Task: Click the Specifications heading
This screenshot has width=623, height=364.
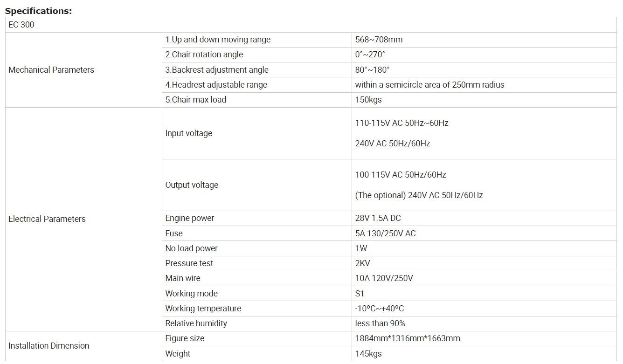Action: click(38, 11)
